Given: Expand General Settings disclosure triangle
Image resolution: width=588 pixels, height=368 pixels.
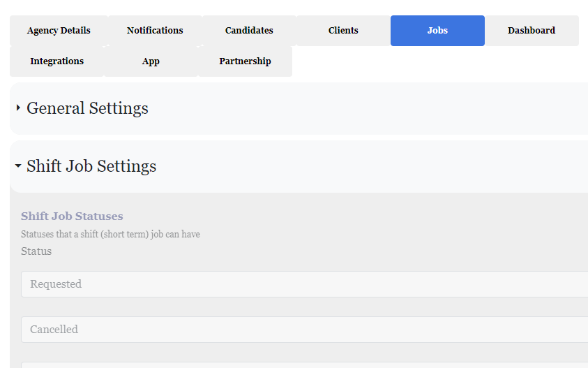Looking at the screenshot, I should tap(18, 108).
